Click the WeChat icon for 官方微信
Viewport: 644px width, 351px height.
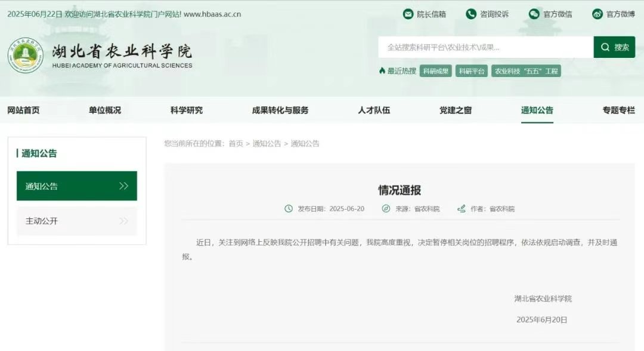[534, 14]
